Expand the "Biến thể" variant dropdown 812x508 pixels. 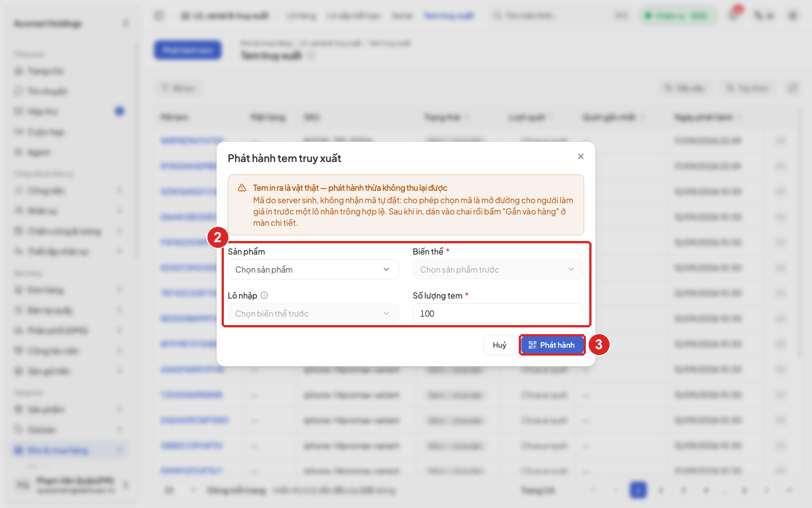pyautogui.click(x=498, y=269)
